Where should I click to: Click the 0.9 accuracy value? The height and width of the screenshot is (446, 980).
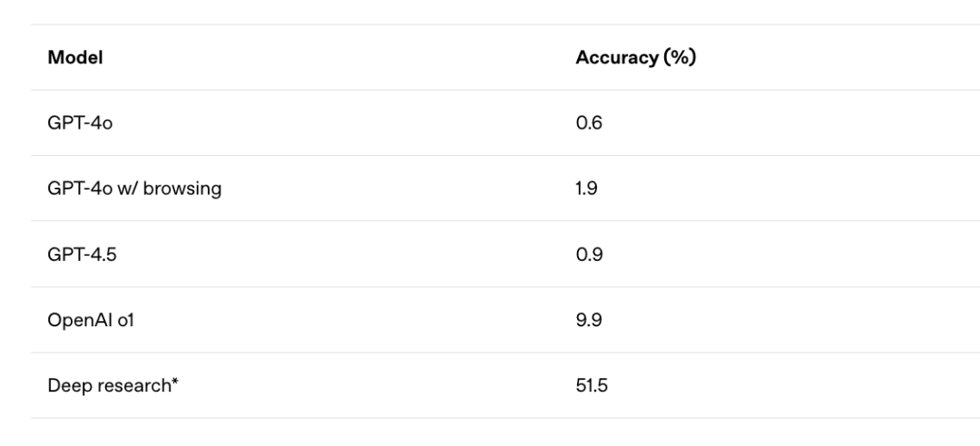tap(589, 255)
